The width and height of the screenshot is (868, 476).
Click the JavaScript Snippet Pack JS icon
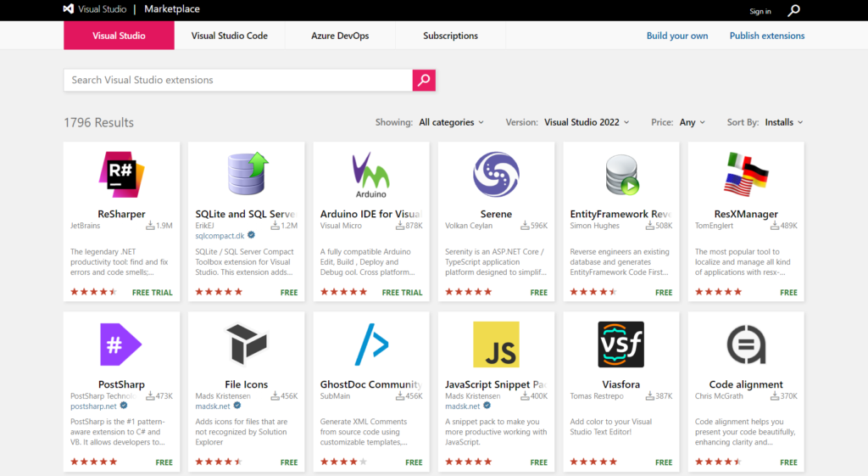[496, 344]
